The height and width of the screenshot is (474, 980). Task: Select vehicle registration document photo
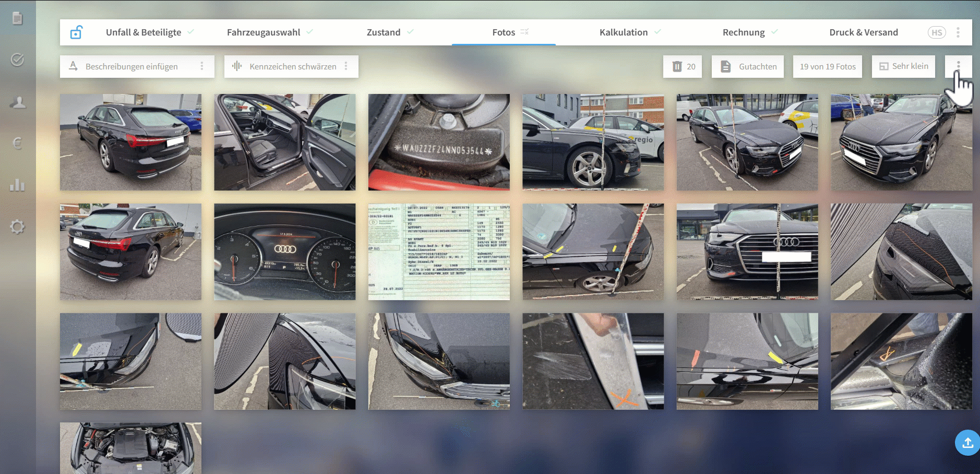coord(439,252)
